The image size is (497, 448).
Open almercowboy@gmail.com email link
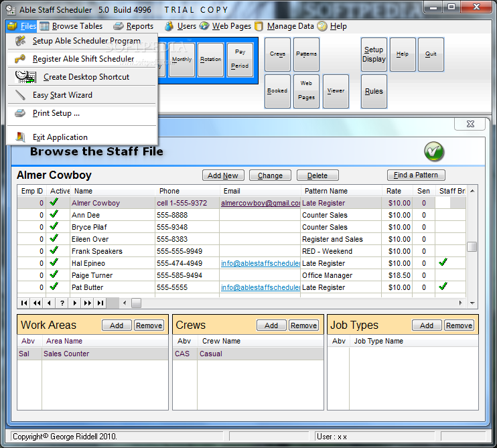(x=261, y=203)
